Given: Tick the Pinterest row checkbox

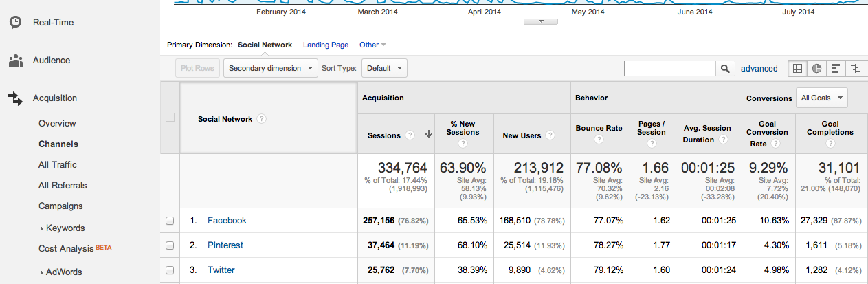Looking at the screenshot, I should click(x=170, y=245).
